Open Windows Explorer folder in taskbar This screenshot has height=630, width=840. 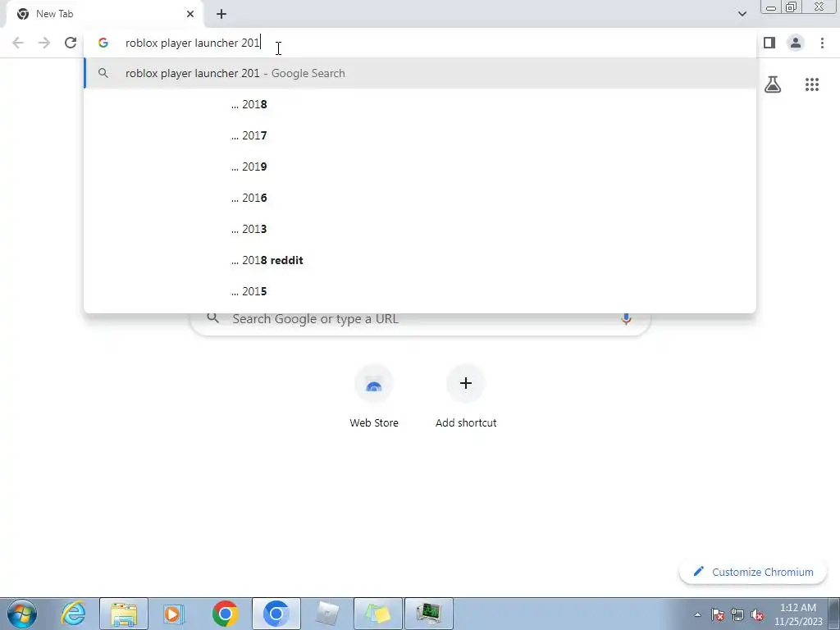[x=124, y=614]
